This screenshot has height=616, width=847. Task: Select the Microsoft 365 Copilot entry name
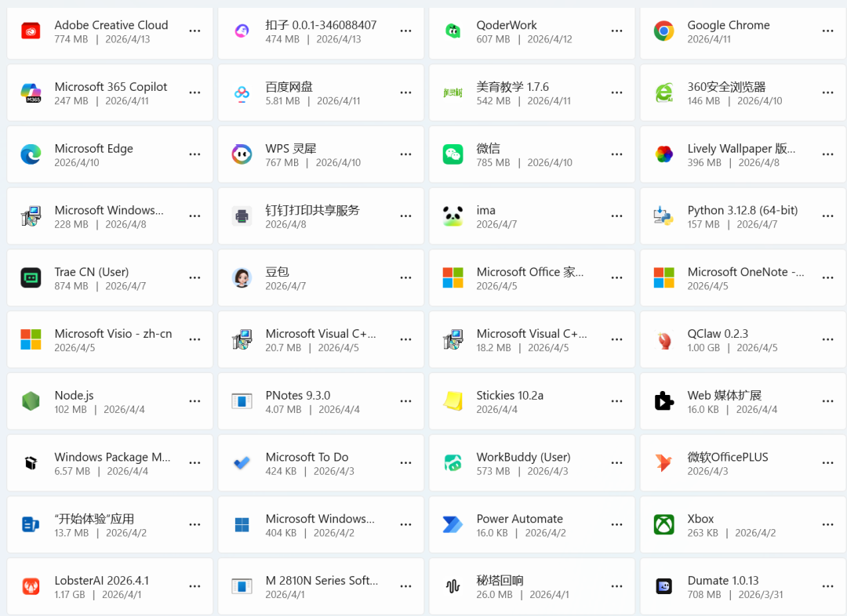[111, 87]
